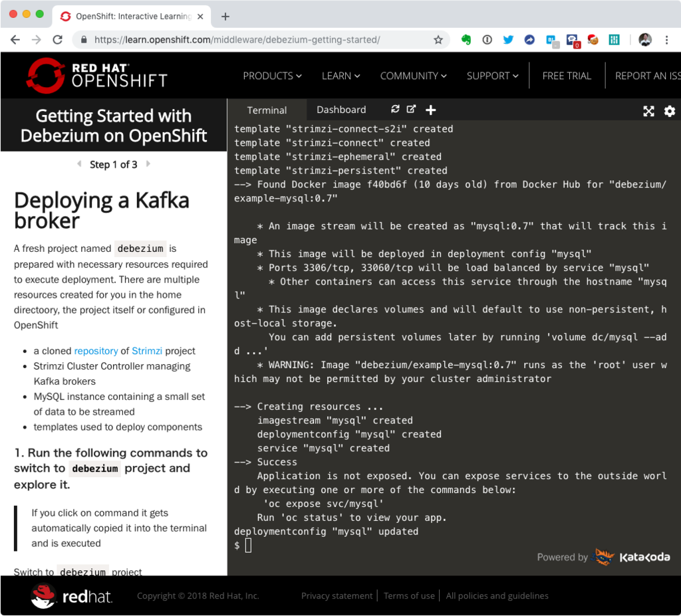The width and height of the screenshot is (681, 616).
Task: Click 'templates used to deploy components' bullet
Action: click(118, 427)
